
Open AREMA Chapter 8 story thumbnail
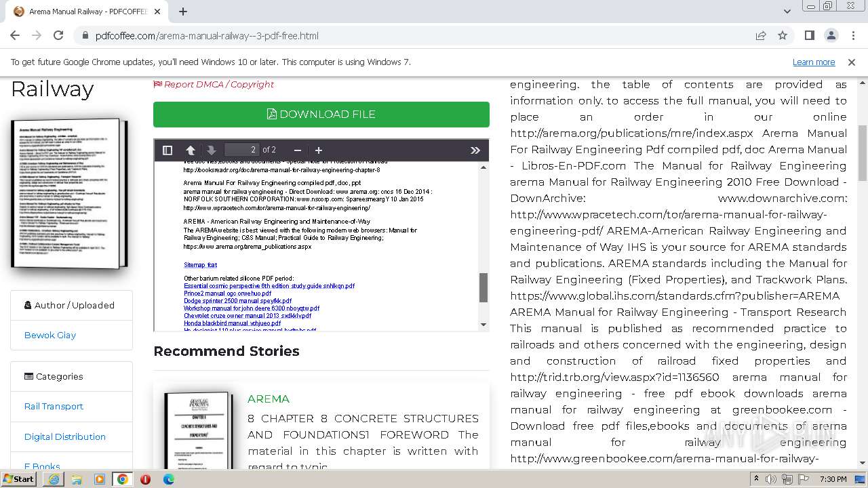click(x=199, y=430)
